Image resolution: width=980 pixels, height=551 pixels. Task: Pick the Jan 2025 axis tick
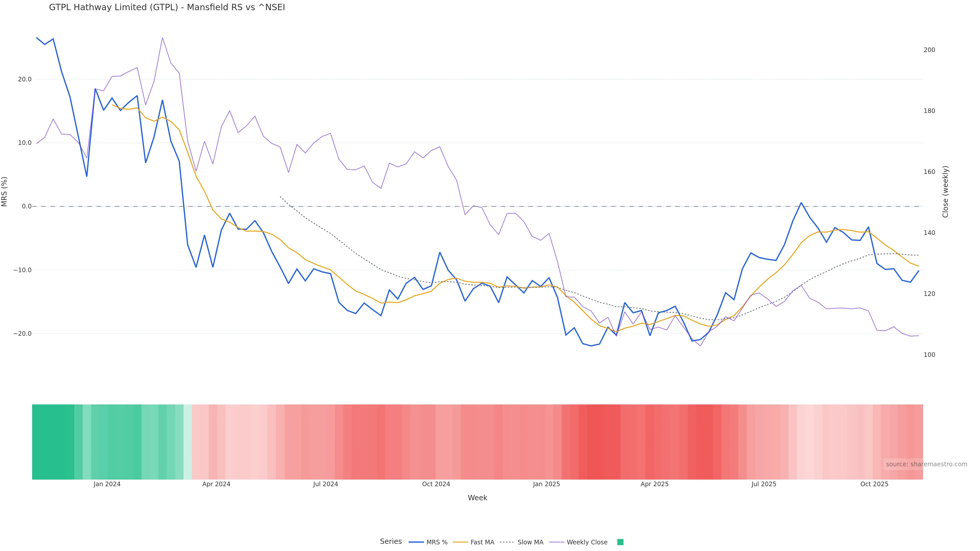point(546,484)
